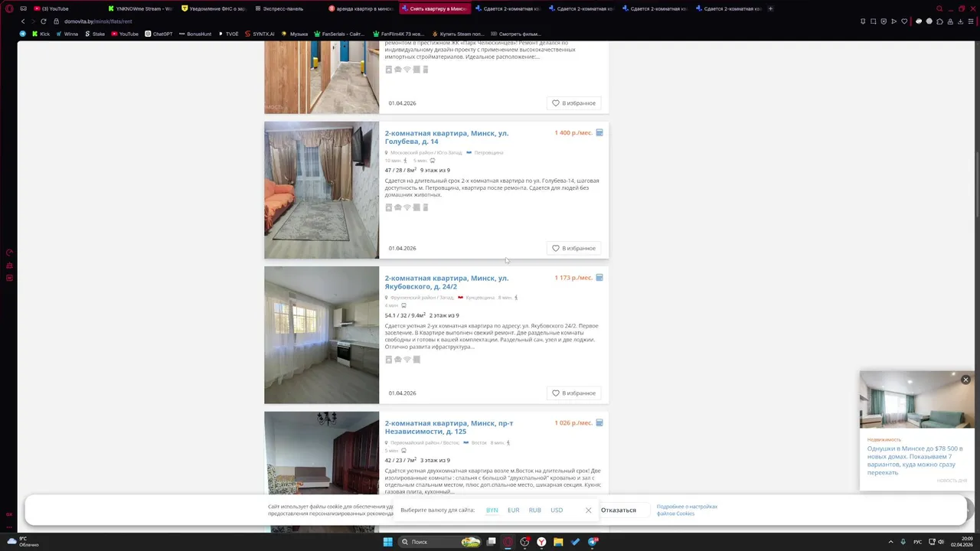Open the Кунцевщина metro link
The width and height of the screenshot is (980, 551).
(479, 298)
